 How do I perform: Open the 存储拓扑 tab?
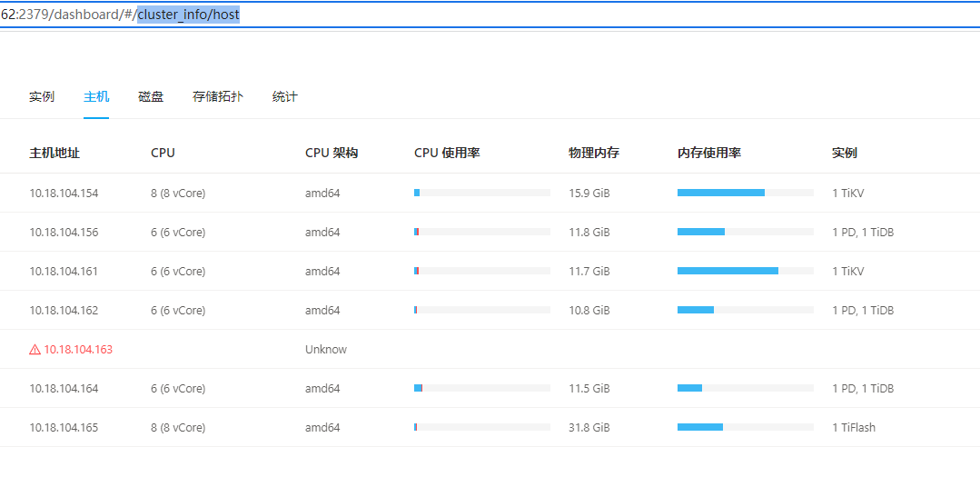(x=218, y=97)
